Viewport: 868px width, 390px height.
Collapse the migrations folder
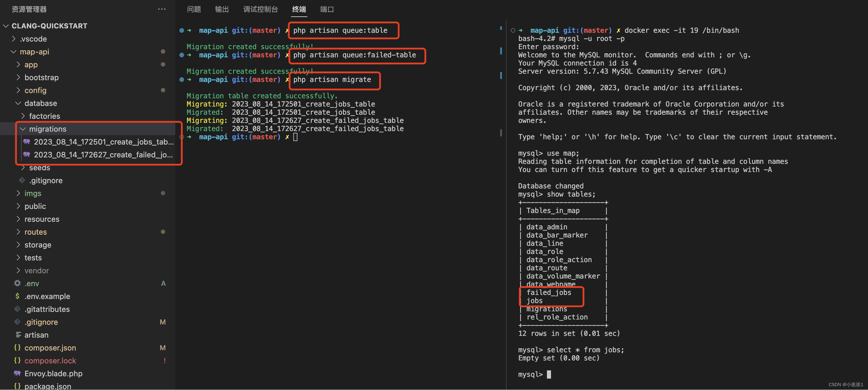point(23,129)
